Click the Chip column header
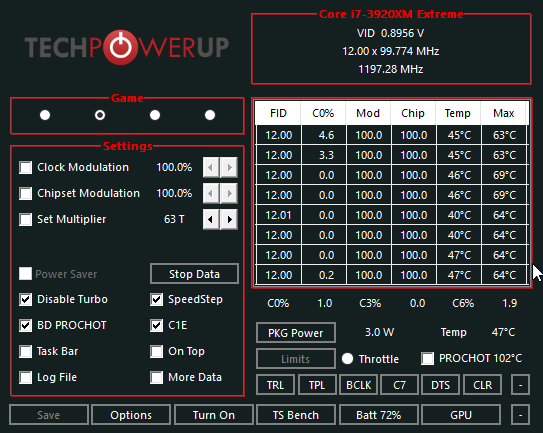 click(413, 113)
